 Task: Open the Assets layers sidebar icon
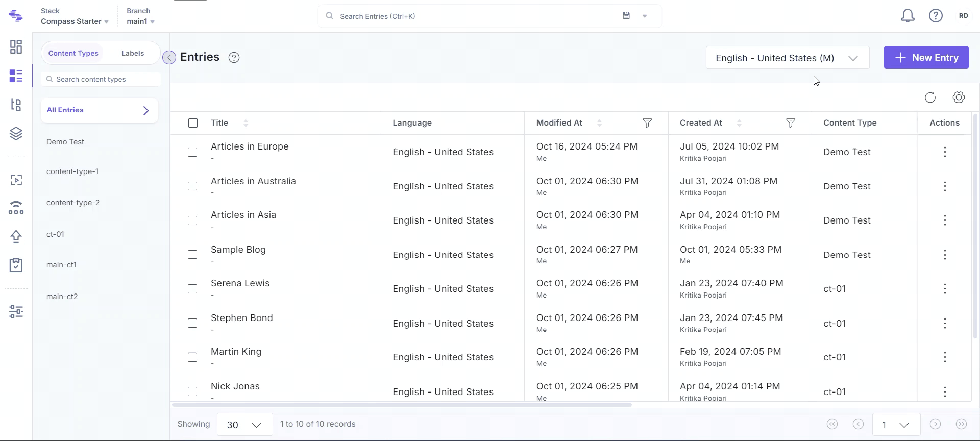(x=16, y=134)
